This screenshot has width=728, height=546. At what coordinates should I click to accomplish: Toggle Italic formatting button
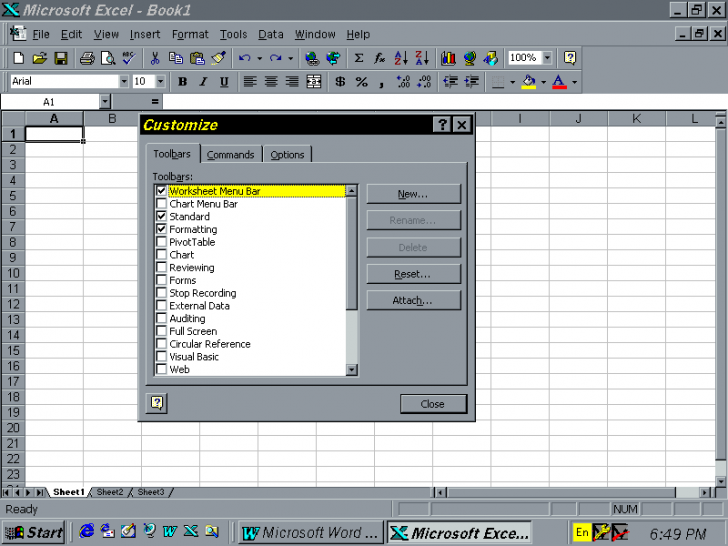coord(203,82)
